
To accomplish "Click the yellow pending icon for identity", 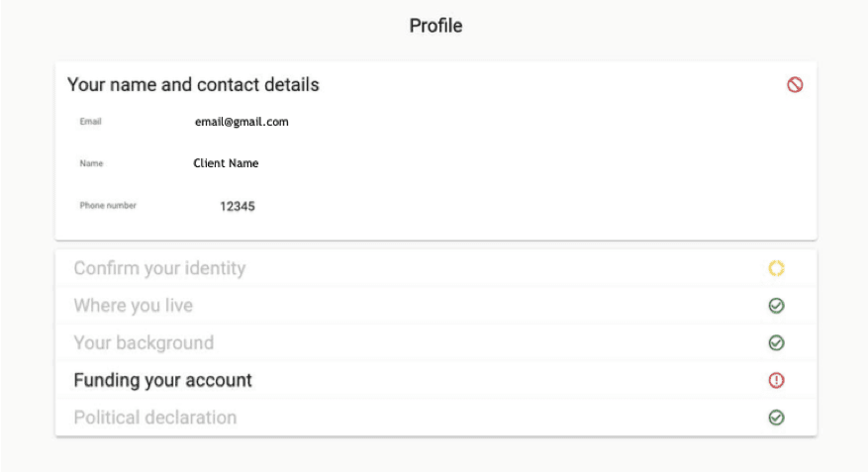I will (x=776, y=268).
